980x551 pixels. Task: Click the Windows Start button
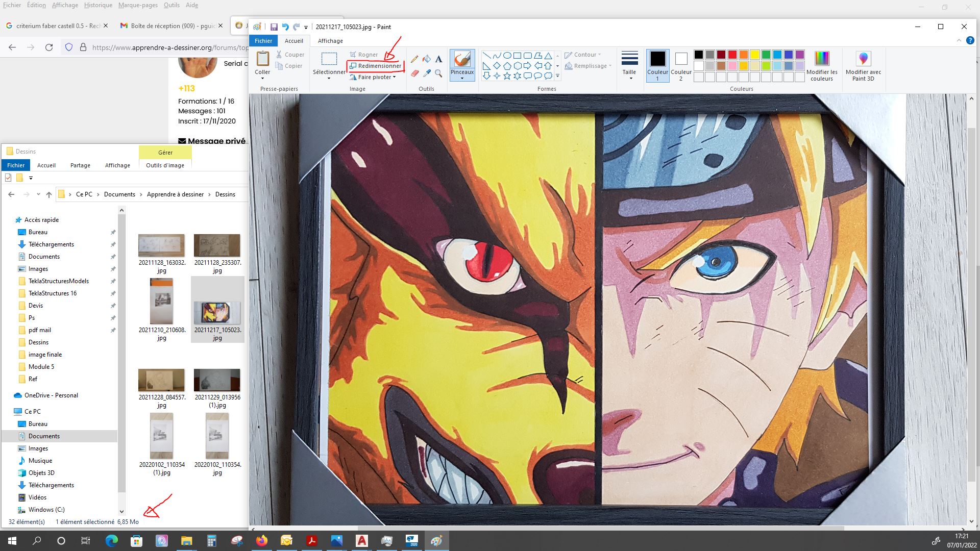(x=12, y=541)
